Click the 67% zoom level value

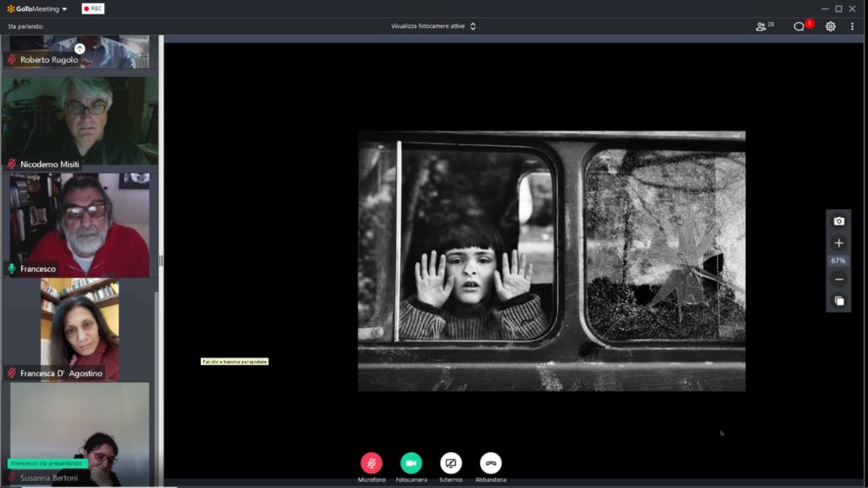pyautogui.click(x=838, y=261)
